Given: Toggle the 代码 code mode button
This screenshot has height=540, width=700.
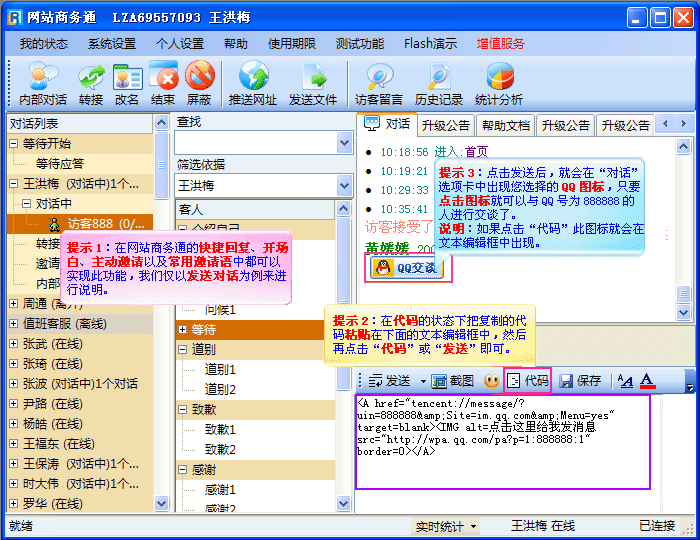Looking at the screenshot, I should [x=527, y=381].
